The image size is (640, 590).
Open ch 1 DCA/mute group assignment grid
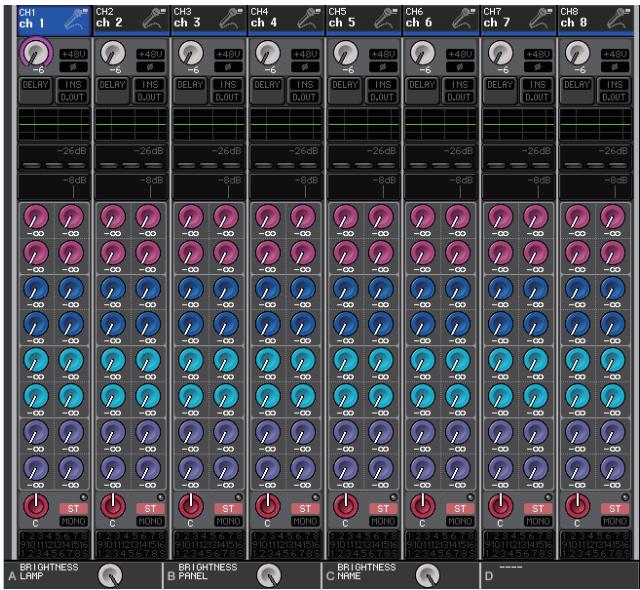coord(54,544)
